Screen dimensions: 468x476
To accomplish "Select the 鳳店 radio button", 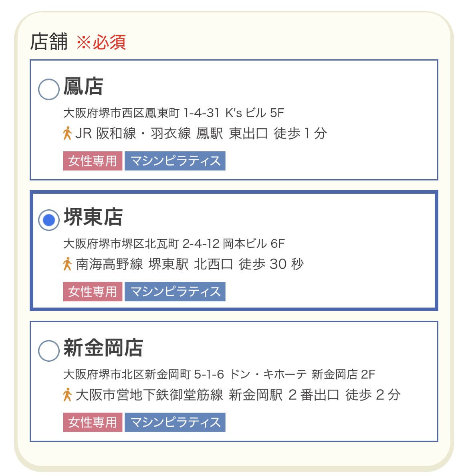I will [49, 89].
